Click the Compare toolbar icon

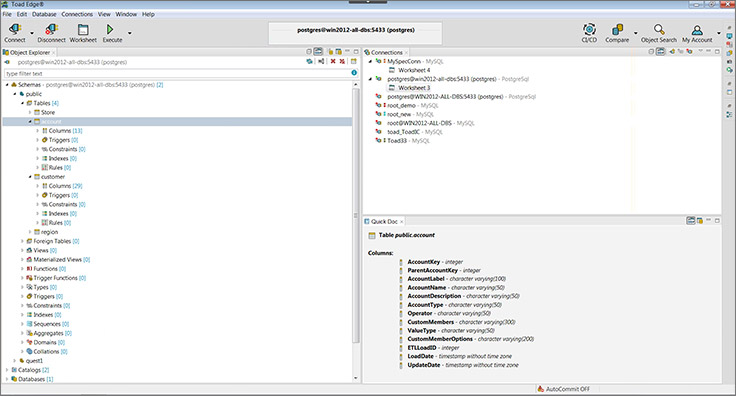(x=617, y=30)
